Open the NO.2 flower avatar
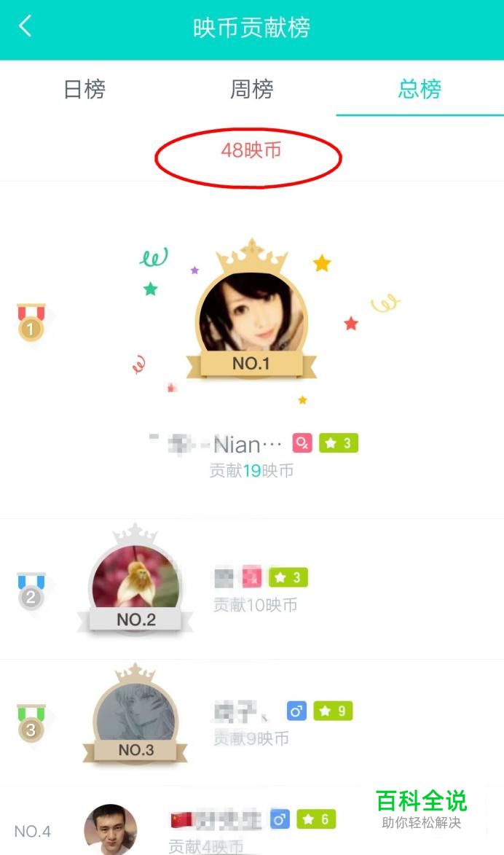The width and height of the screenshot is (504, 855). click(x=135, y=578)
